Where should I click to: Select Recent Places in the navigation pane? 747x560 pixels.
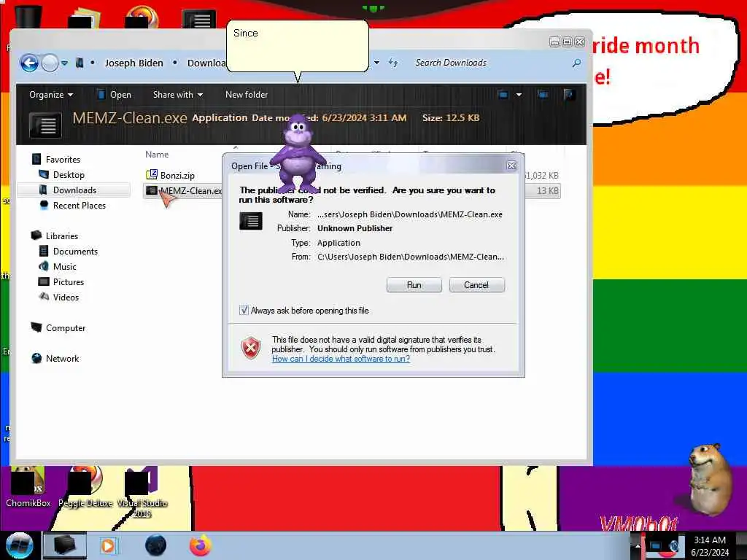coord(73,205)
